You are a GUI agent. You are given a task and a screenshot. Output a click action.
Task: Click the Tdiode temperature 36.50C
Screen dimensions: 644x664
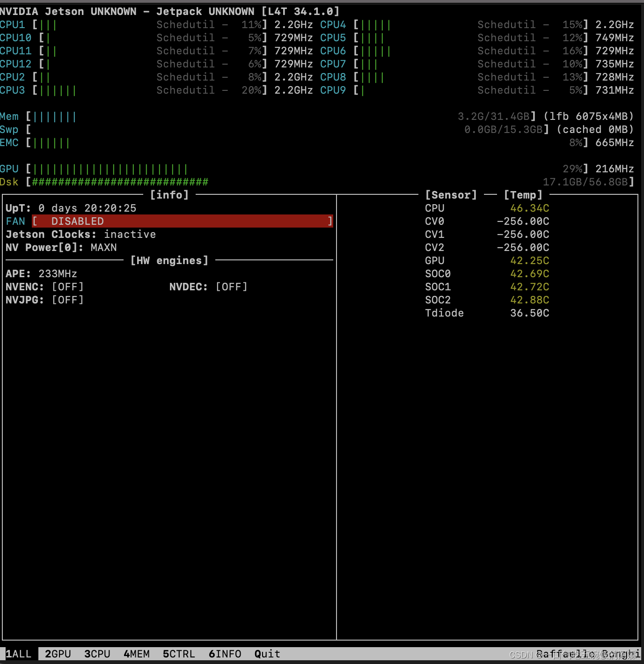530,313
